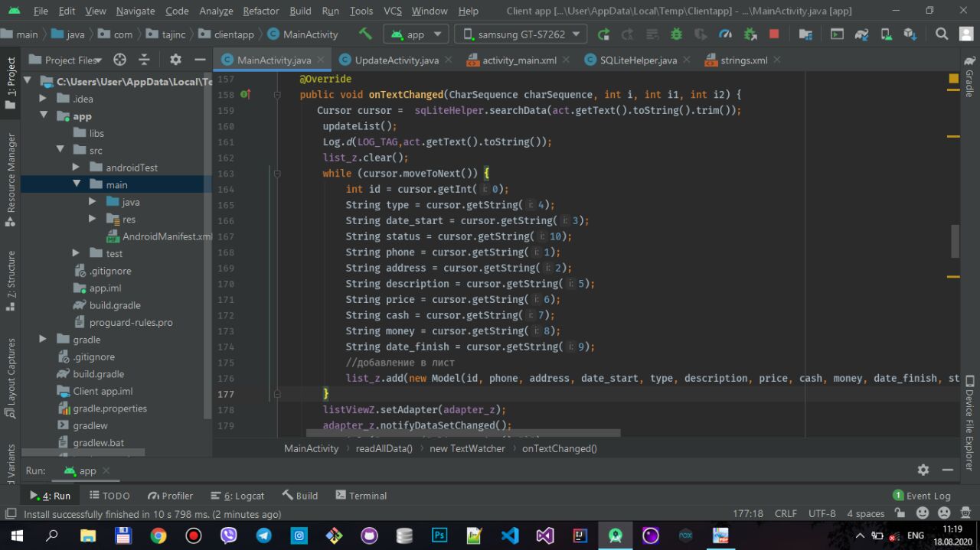Open the app run configuration dropdown

click(416, 34)
